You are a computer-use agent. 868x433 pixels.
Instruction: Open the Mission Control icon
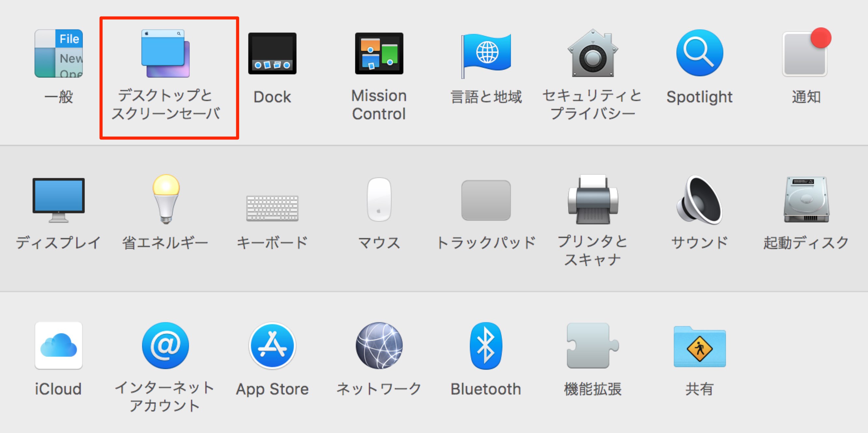click(x=379, y=53)
